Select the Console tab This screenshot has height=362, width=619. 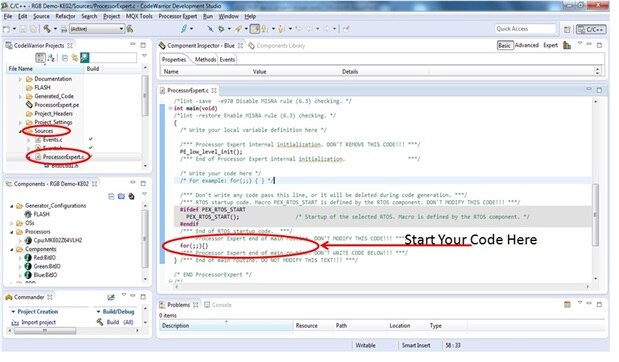218,305
